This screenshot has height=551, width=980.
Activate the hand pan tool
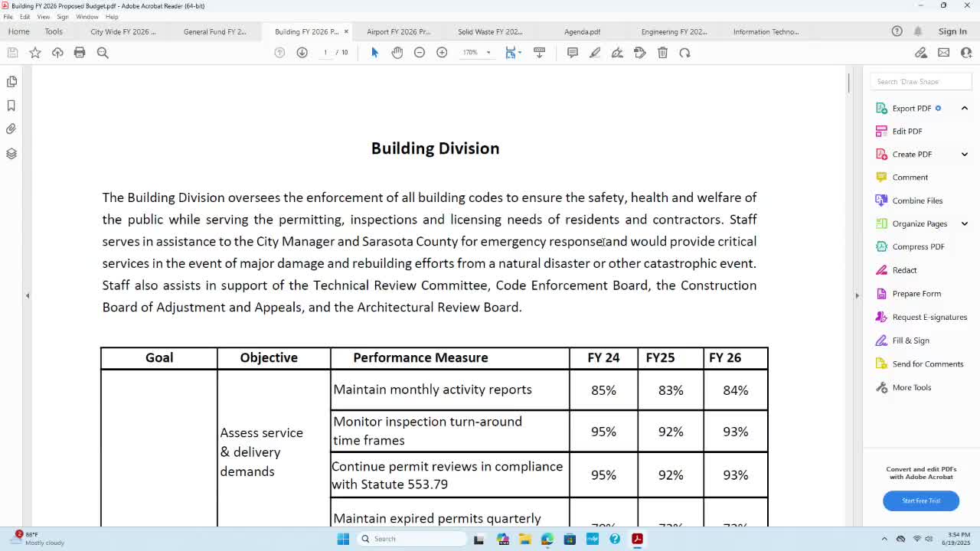point(397,53)
